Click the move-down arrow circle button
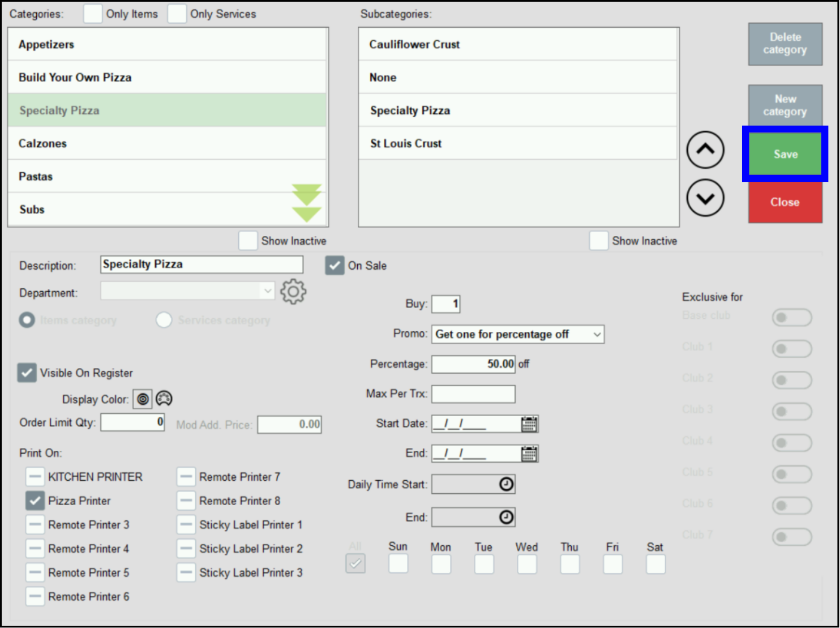Image resolution: width=840 pixels, height=628 pixels. (x=705, y=198)
